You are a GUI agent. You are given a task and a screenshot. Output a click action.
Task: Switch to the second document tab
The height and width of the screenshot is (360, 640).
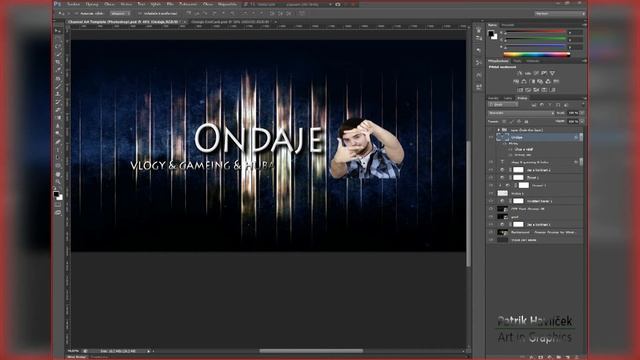pos(230,22)
